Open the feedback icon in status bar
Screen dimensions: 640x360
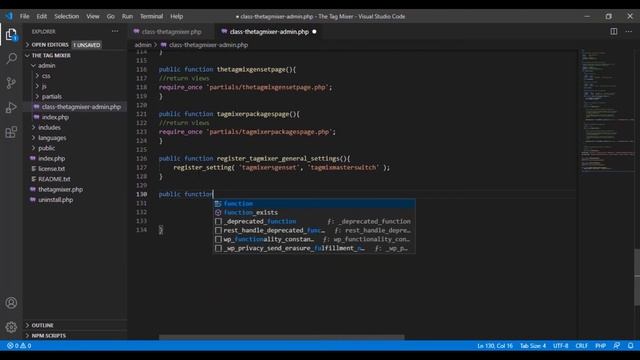617,346
